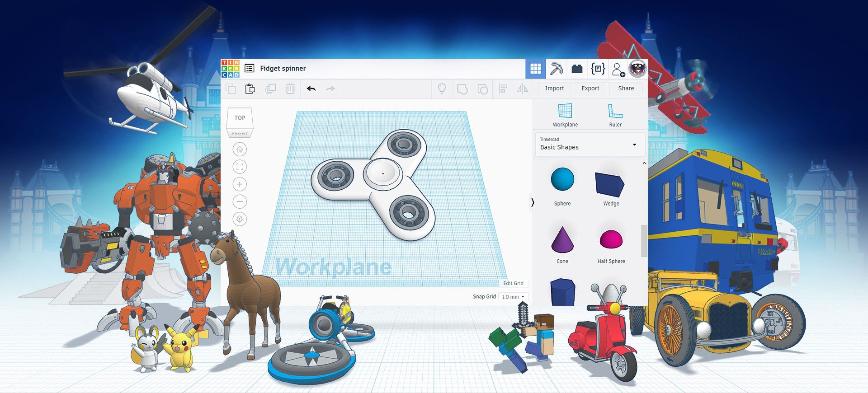Collapse the shapes panel chevron
868x393 pixels.
pos(533,202)
